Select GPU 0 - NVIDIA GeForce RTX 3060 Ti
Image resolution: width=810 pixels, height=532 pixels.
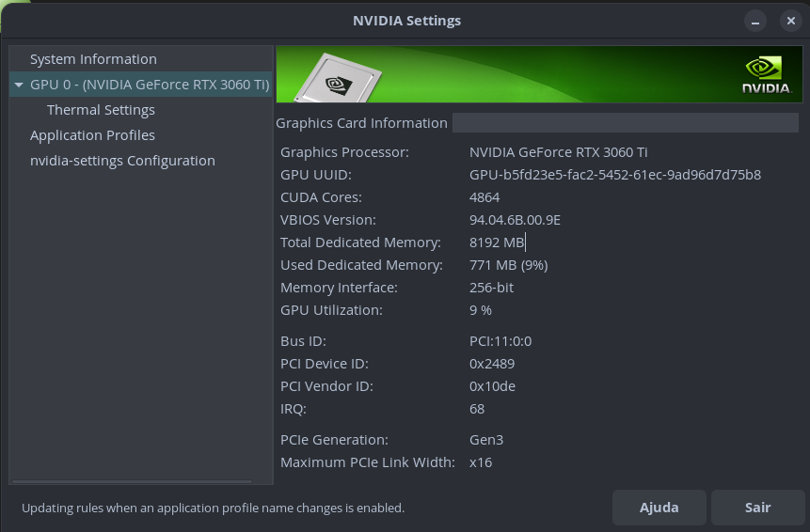150,85
